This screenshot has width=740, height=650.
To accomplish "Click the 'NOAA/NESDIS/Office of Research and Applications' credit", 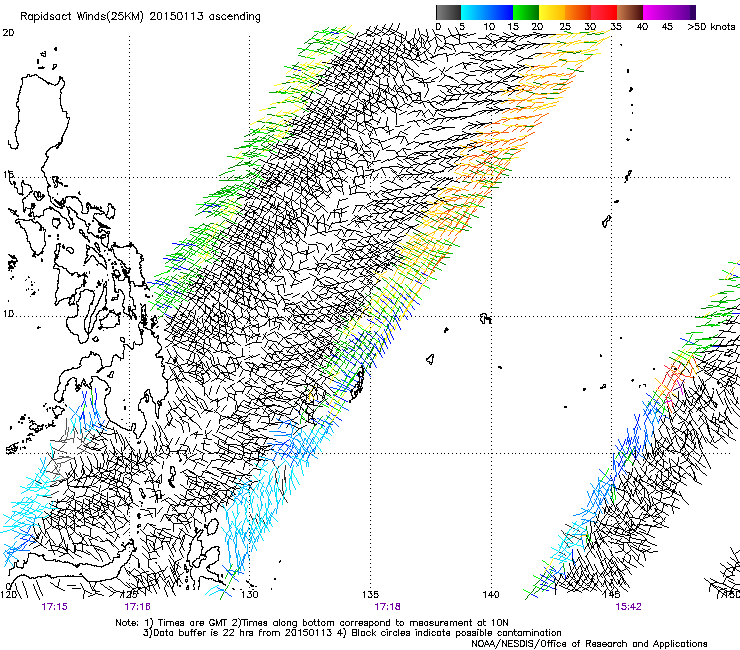I will [x=589, y=644].
